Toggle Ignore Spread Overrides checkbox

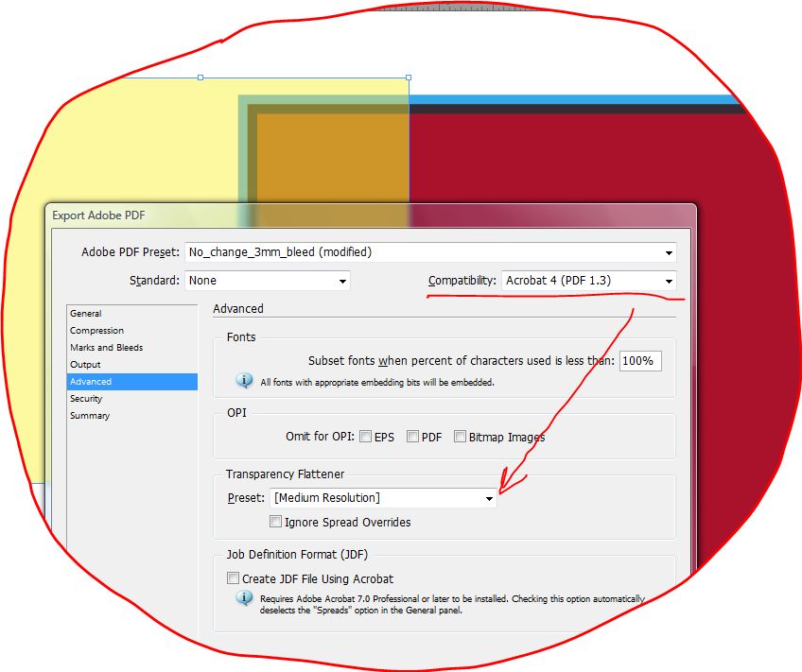click(x=275, y=521)
